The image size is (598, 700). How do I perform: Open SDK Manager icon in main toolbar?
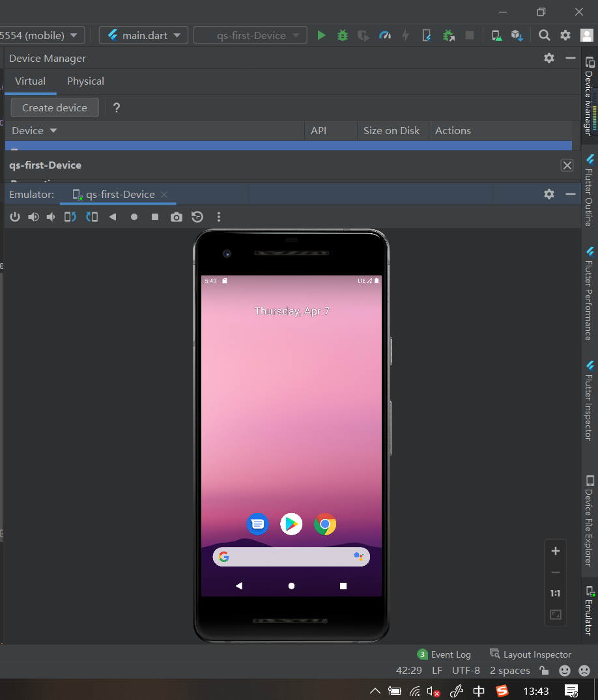(517, 35)
